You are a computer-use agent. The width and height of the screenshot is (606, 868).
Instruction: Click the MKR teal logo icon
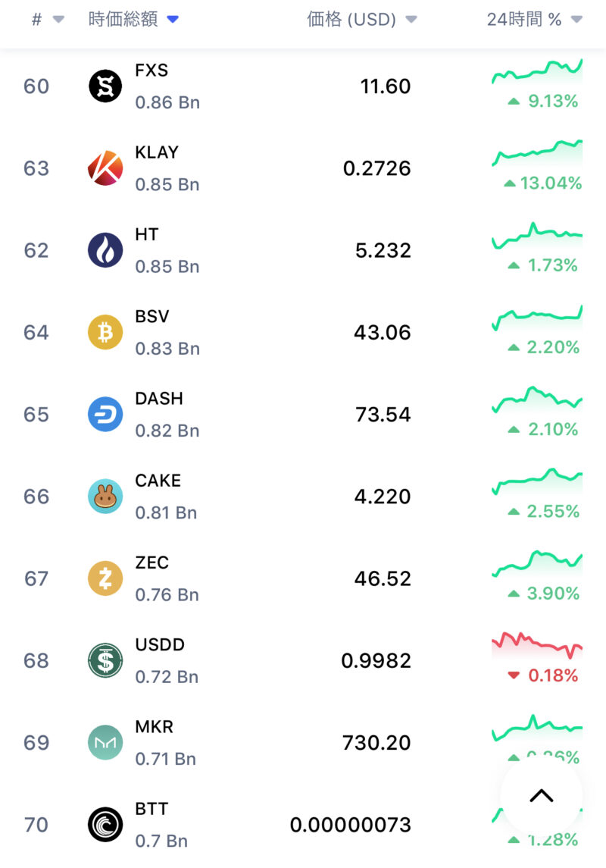point(105,742)
